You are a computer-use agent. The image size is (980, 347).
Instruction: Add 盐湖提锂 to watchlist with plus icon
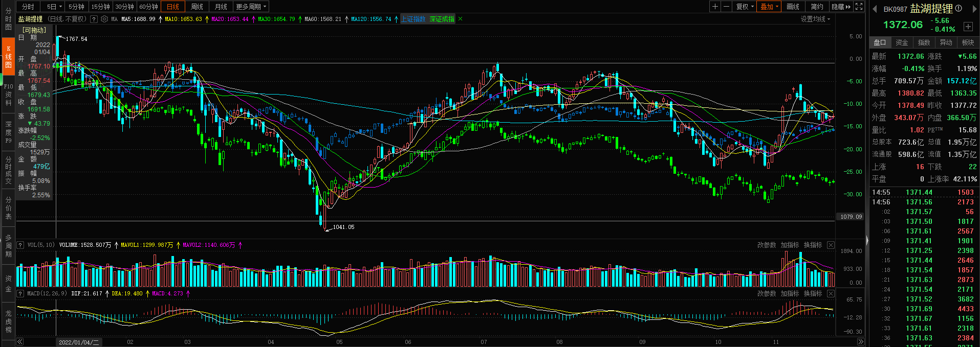[x=968, y=26]
